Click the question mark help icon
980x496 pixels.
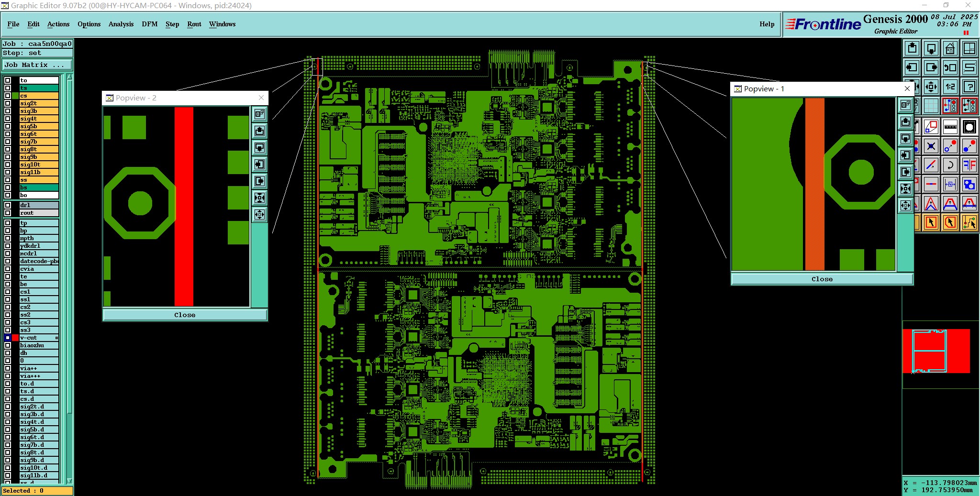click(969, 87)
